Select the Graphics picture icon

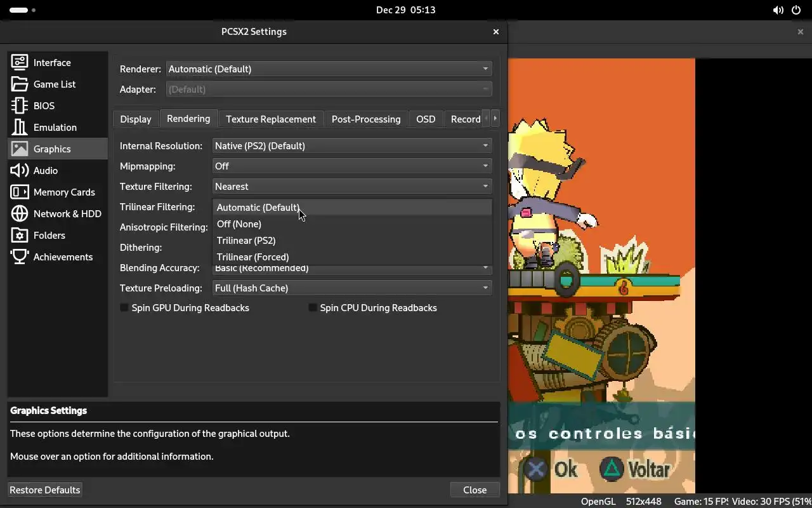pos(20,149)
